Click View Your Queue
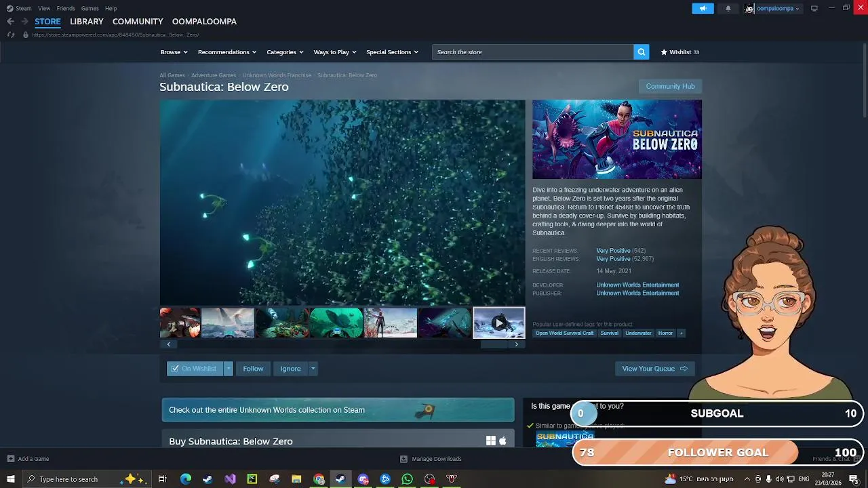 (x=654, y=369)
